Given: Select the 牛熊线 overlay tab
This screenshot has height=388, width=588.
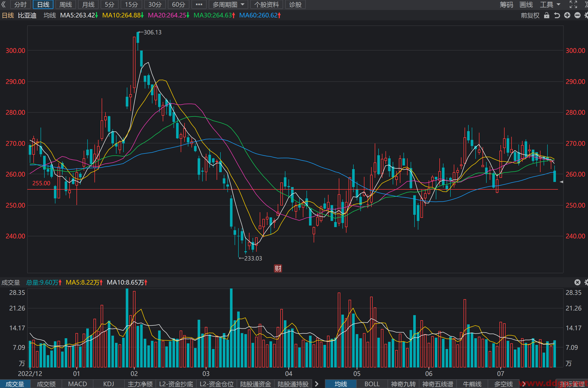Looking at the screenshot, I should 472,384.
